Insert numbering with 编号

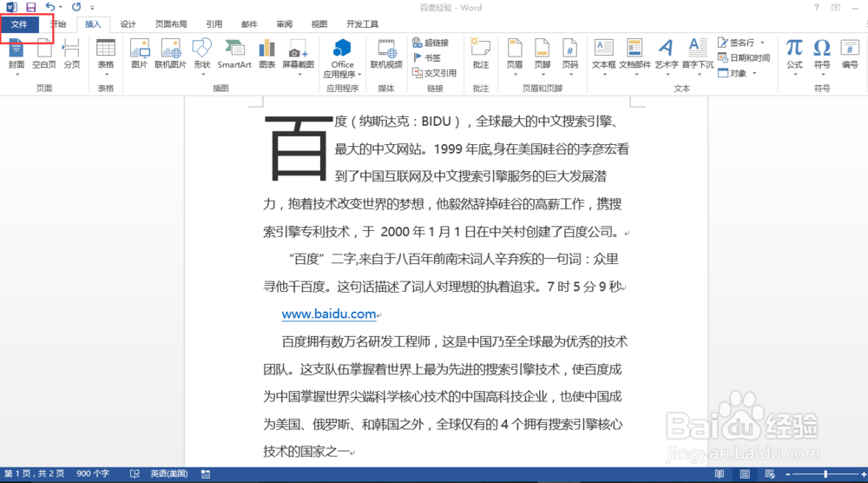tap(850, 54)
